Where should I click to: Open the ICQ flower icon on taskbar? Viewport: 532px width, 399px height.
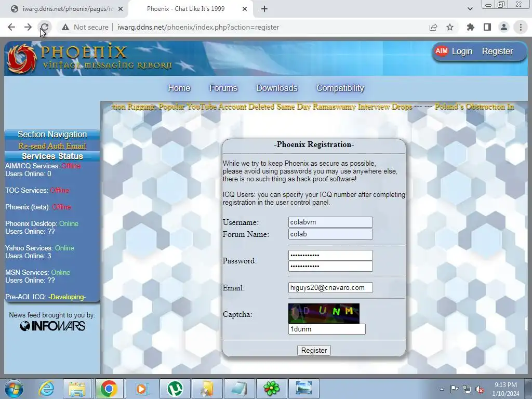[x=271, y=389]
